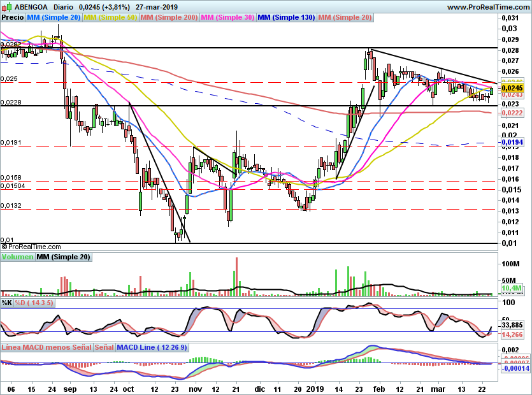Open the yellow MM (Simple 50) label
Screen dimensions: 532x395
point(110,17)
